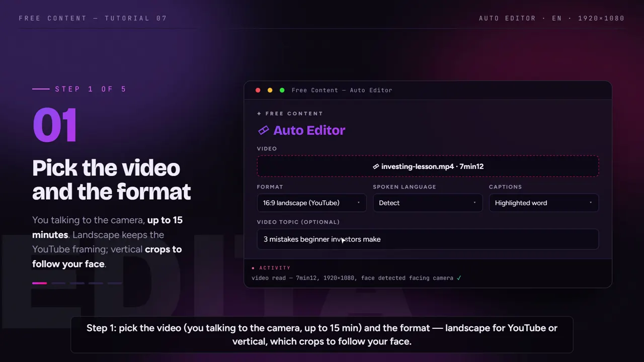Click into the video topic input field
644x362 pixels.
click(428, 239)
